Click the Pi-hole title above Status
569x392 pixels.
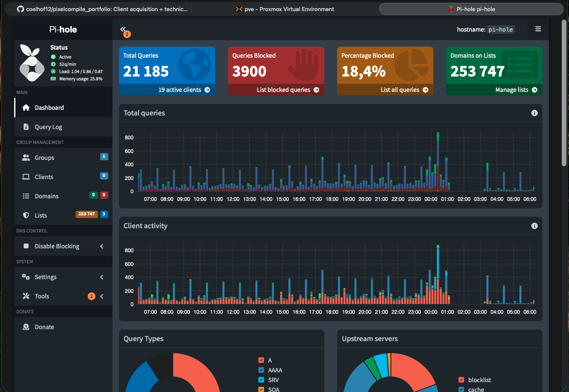click(x=63, y=29)
